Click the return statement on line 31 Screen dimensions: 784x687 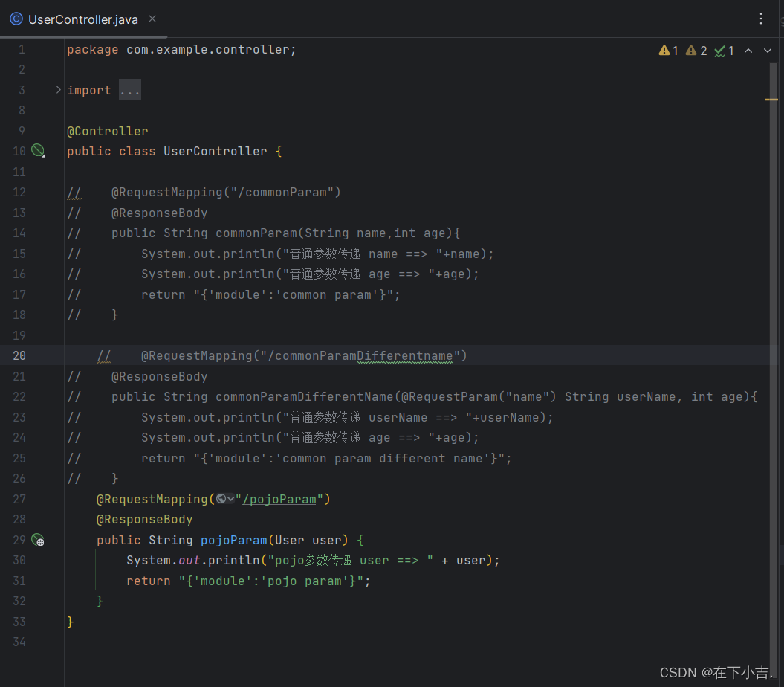click(248, 581)
